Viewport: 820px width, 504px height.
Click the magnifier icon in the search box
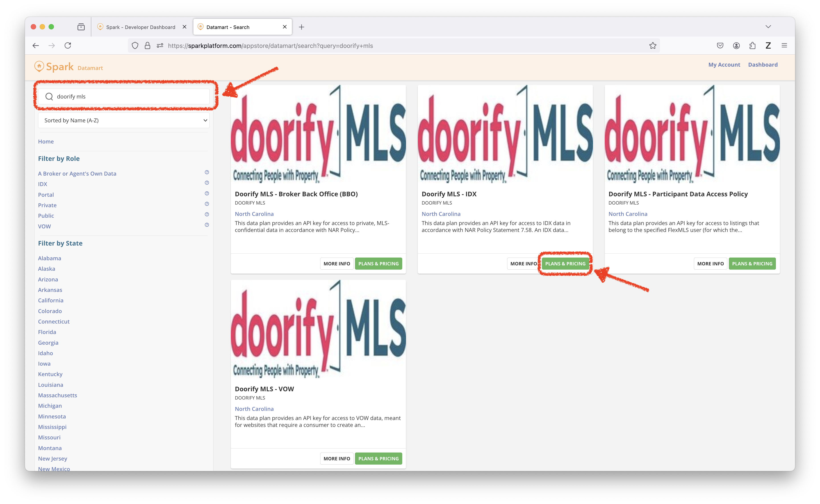pyautogui.click(x=49, y=96)
